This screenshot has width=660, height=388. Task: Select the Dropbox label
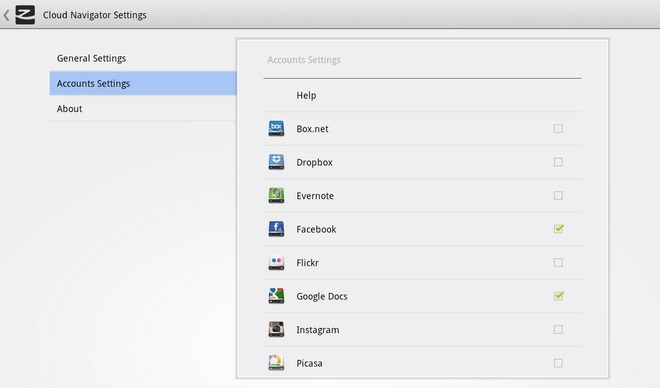tap(314, 162)
